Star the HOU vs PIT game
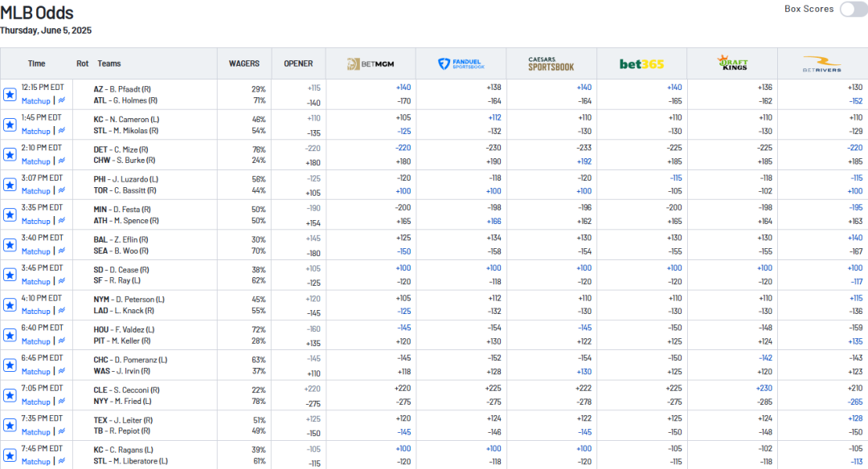The width and height of the screenshot is (868, 469). (10, 335)
